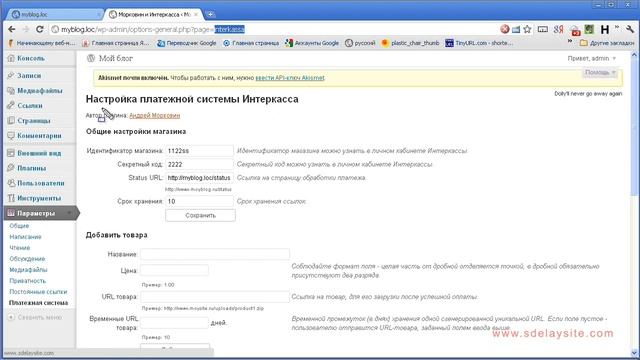Open the wrench settings menu in Chrome
640x360 pixels.
point(630,29)
